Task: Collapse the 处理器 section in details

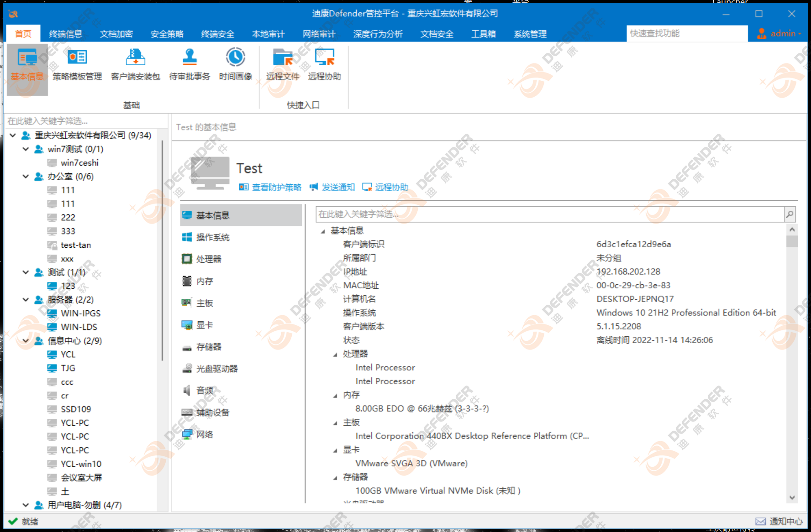Action: (335, 355)
